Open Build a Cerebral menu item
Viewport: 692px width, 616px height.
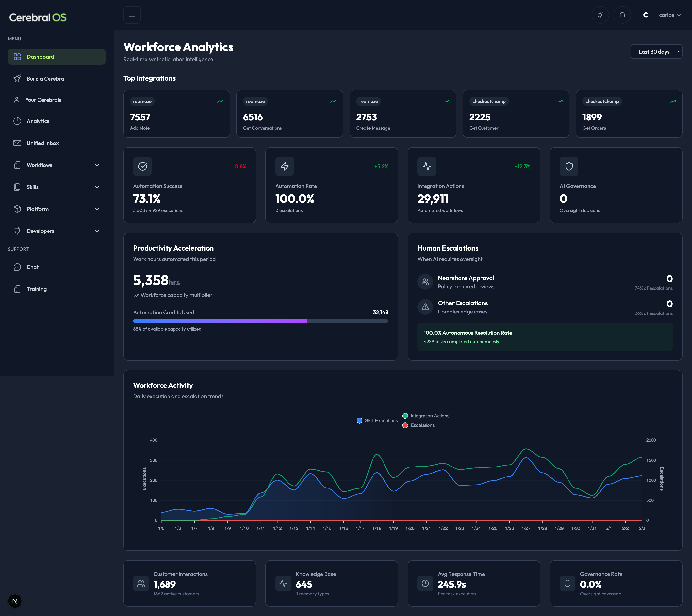point(46,78)
